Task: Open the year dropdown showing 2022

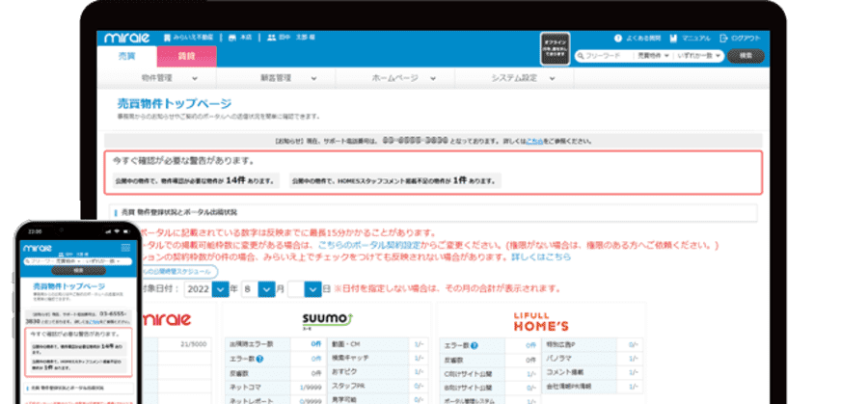Action: [x=222, y=288]
